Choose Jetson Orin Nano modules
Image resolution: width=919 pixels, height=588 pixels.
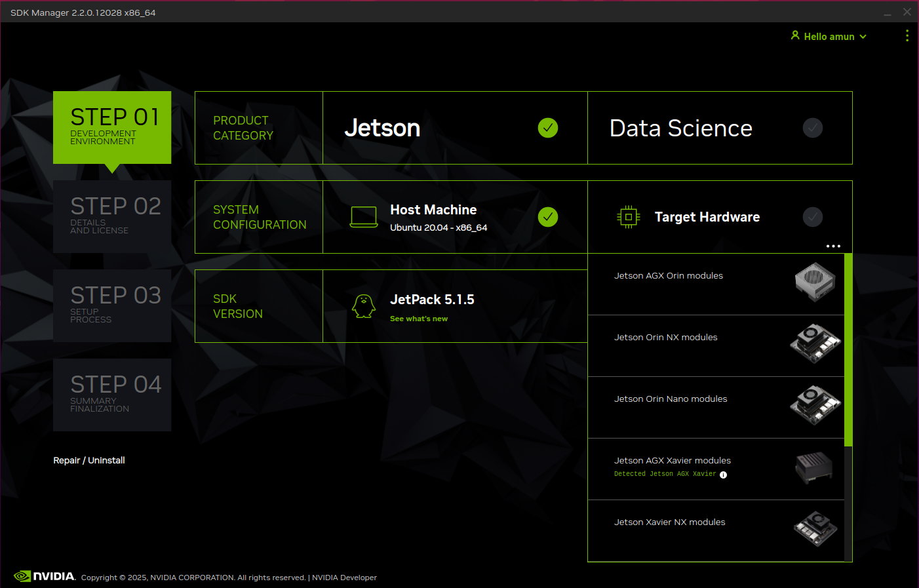click(716, 408)
